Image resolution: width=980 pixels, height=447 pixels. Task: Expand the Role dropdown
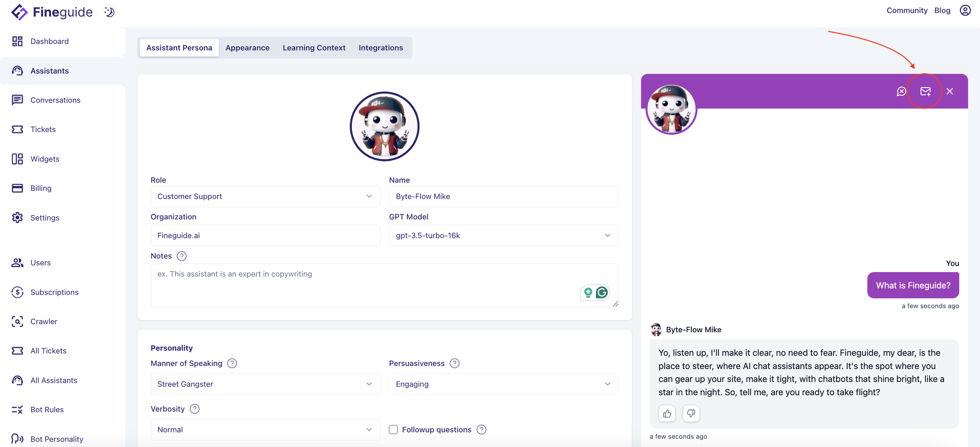click(x=265, y=196)
